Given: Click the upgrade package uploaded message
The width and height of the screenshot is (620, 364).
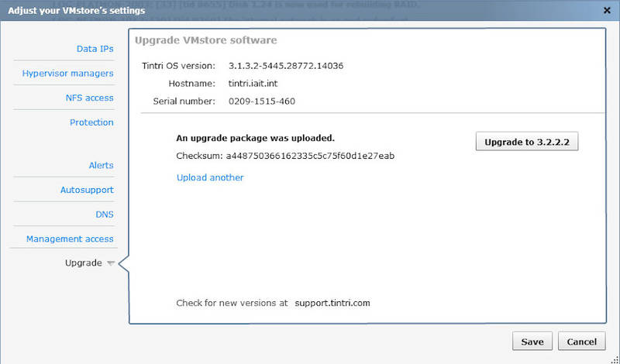Looking at the screenshot, I should tap(256, 138).
